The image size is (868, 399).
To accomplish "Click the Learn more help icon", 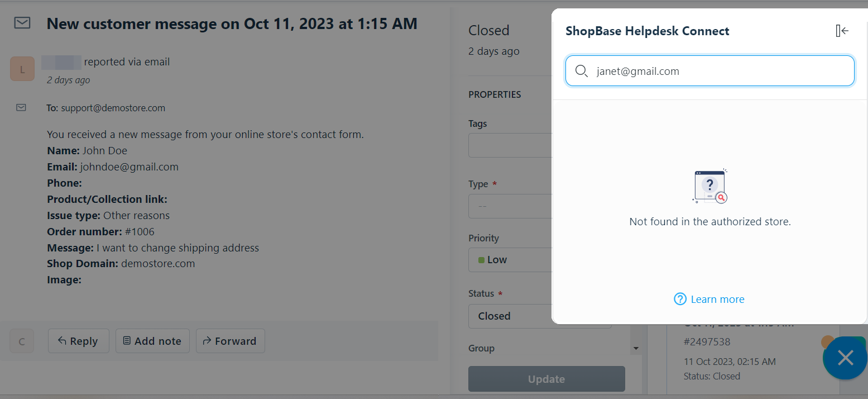I will 680,299.
